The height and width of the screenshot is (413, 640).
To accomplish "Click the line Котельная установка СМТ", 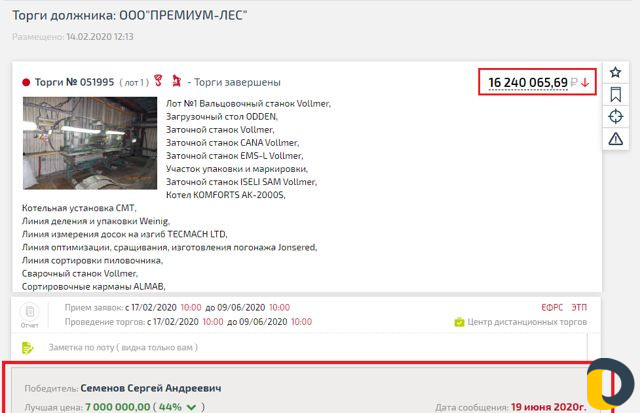I will click(x=79, y=208).
